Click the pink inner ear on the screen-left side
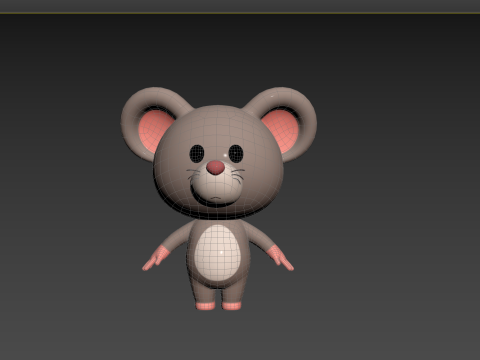 (154, 131)
